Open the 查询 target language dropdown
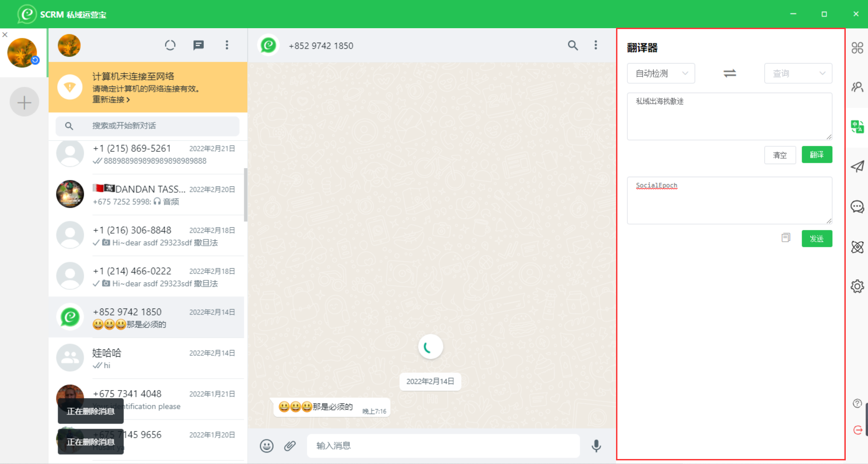The height and width of the screenshot is (464, 868). point(798,73)
